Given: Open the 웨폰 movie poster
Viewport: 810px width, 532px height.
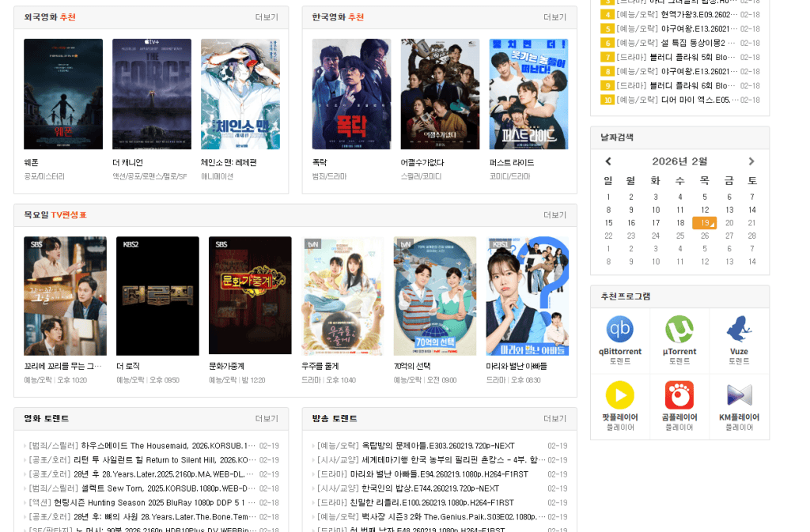Looking at the screenshot, I should pos(63,94).
